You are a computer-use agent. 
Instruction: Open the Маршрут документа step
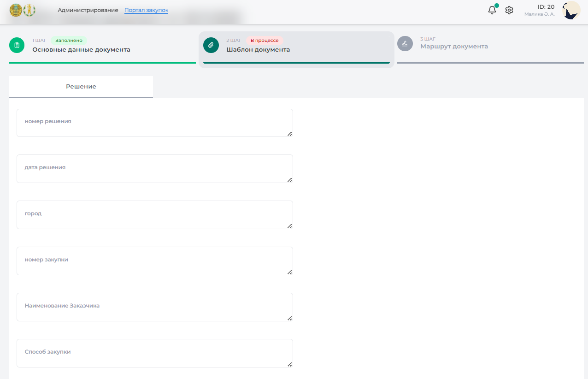pyautogui.click(x=454, y=47)
